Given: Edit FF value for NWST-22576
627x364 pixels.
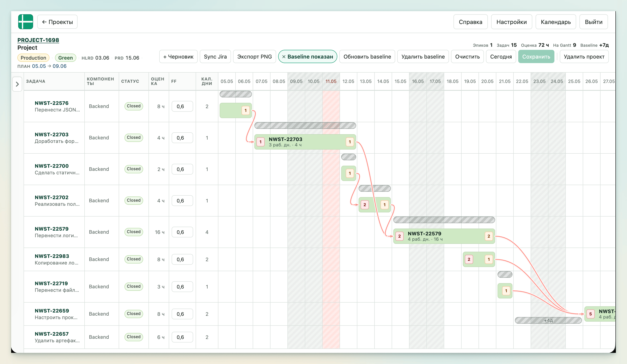Looking at the screenshot, I should [182, 106].
